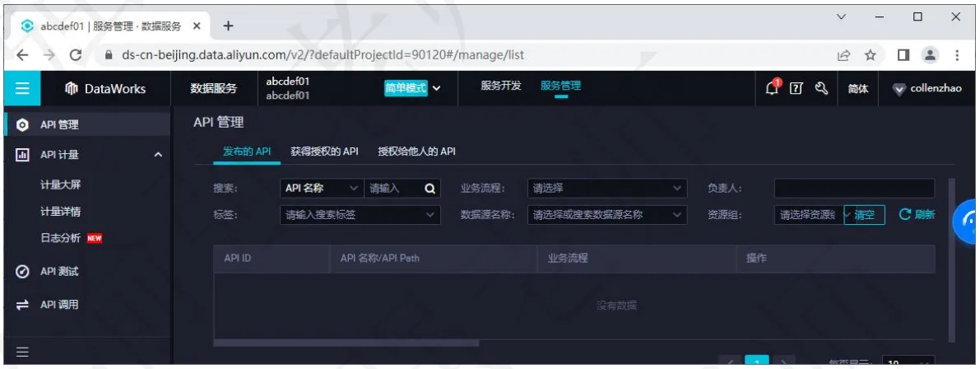Reload the browser page
Screen dimensions: 980x369
[x=76, y=55]
